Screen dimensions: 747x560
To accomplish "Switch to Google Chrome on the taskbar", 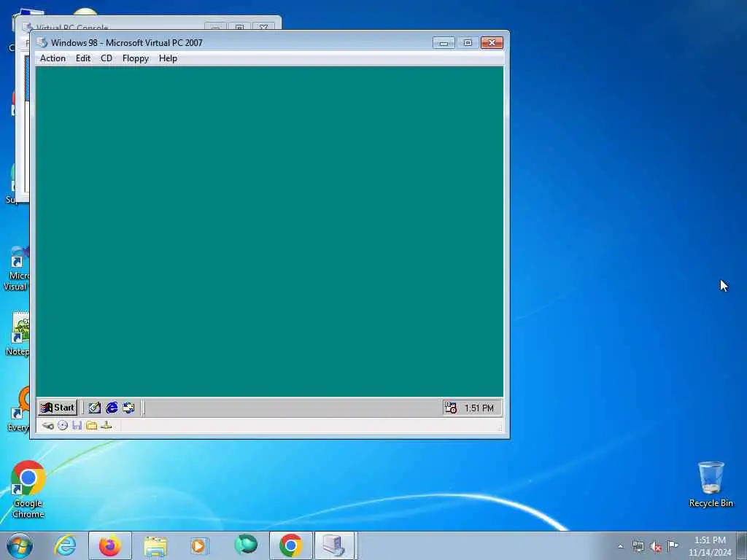I will (x=290, y=545).
